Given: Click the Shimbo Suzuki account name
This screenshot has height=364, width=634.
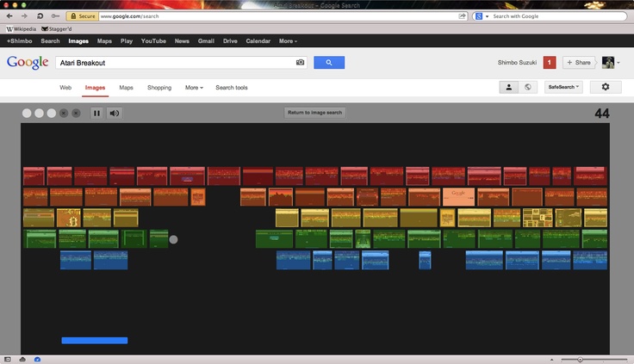Looking at the screenshot, I should [x=517, y=63].
